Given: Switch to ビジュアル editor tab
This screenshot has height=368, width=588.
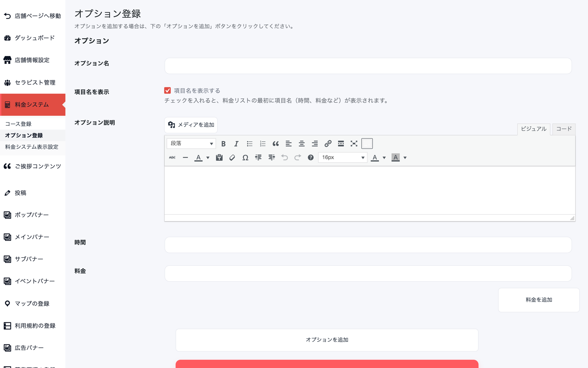Looking at the screenshot, I should (534, 129).
